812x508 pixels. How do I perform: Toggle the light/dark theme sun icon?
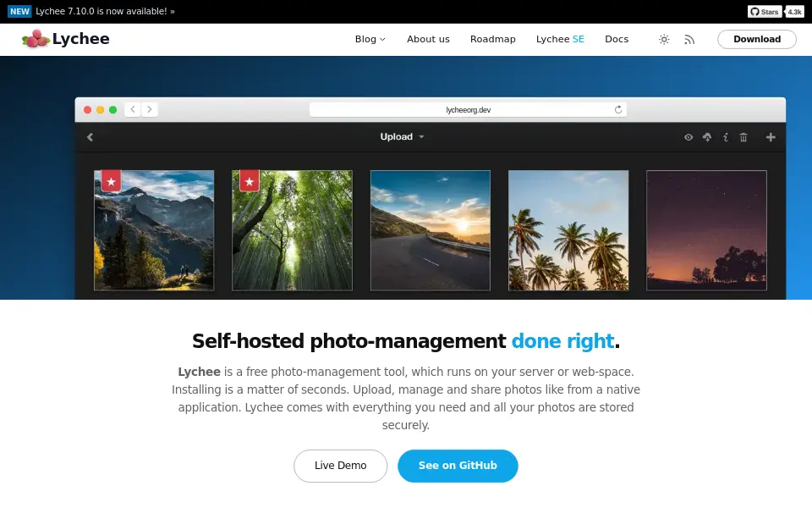pyautogui.click(x=664, y=40)
